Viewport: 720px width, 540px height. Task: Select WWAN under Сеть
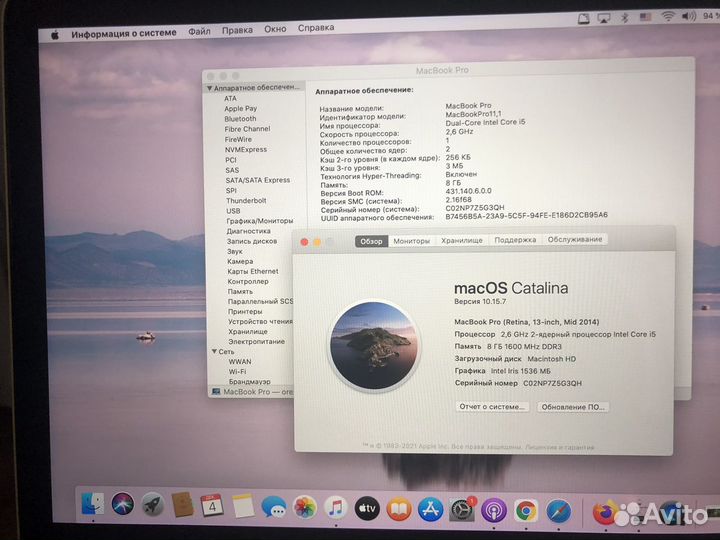pos(240,361)
